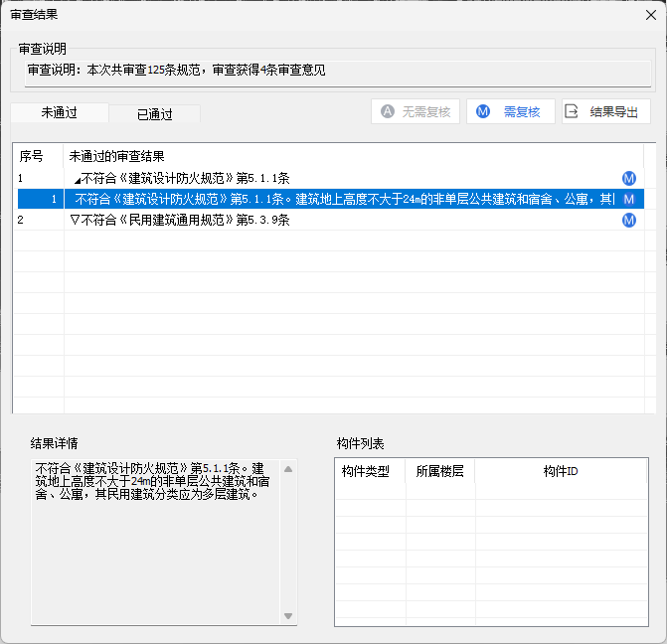Screen dimensions: 667x644
Task: Close the 审查结果 dialog
Action: [x=650, y=15]
